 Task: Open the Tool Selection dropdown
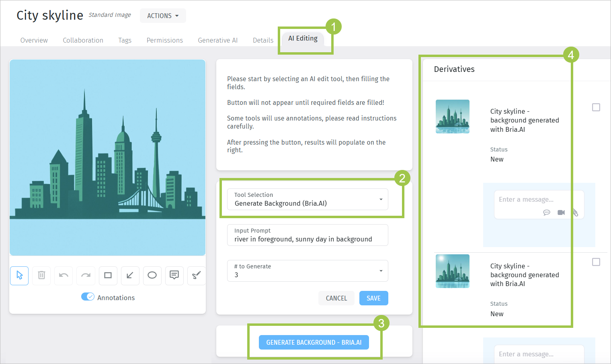tap(308, 199)
